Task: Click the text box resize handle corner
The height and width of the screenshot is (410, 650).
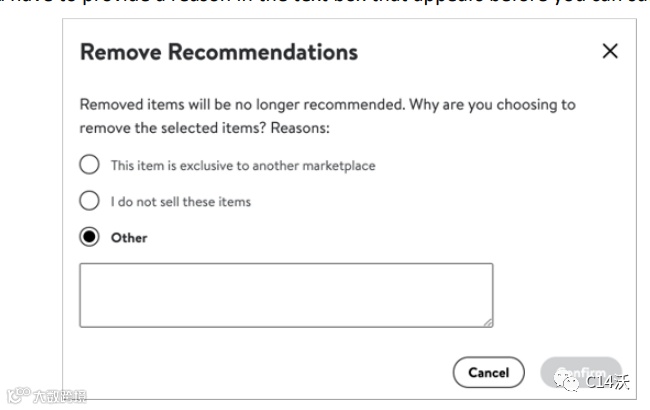Action: click(x=488, y=321)
